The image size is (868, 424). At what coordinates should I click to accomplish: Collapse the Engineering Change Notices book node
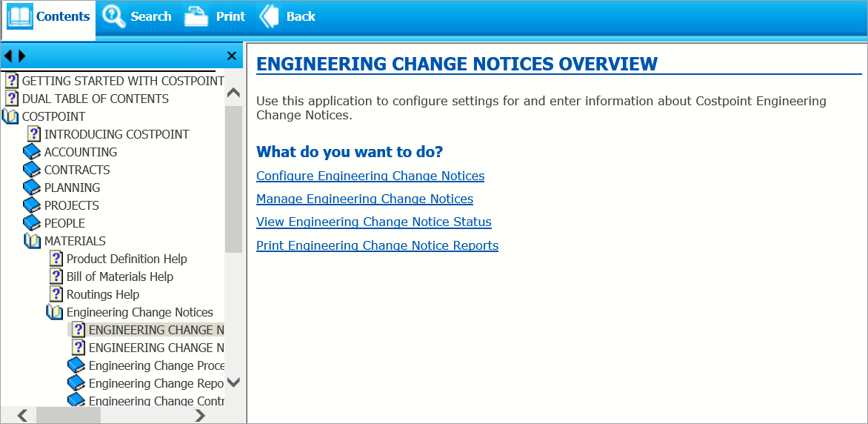[x=54, y=312]
